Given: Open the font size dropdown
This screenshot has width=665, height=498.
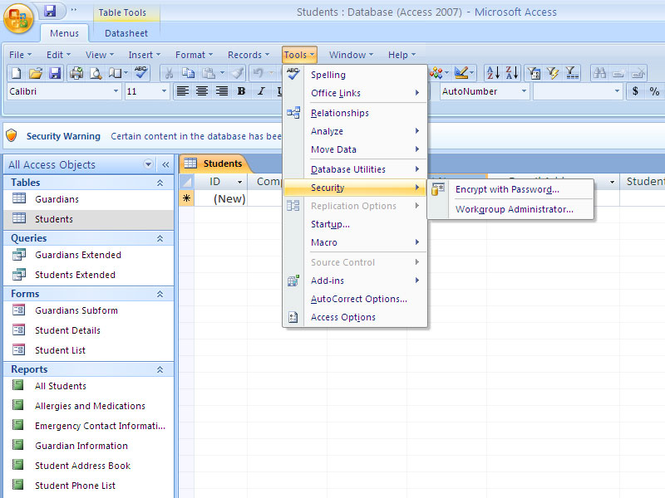Looking at the screenshot, I should pyautogui.click(x=163, y=91).
